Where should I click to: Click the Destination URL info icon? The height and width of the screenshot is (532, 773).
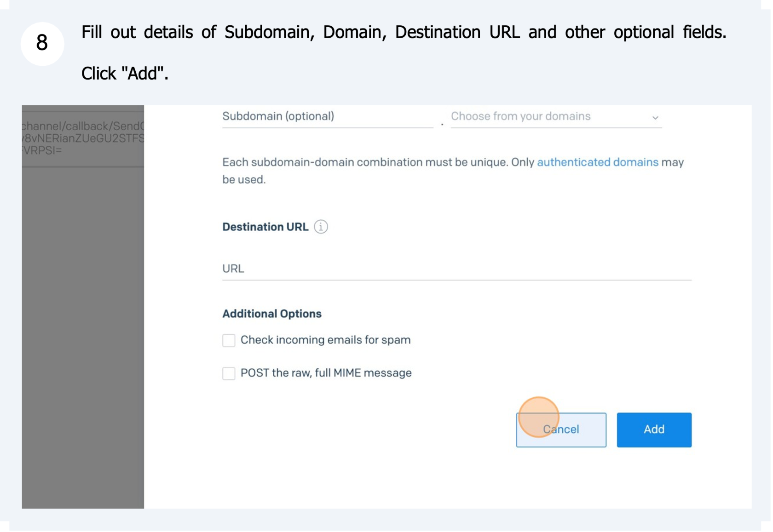322,228
